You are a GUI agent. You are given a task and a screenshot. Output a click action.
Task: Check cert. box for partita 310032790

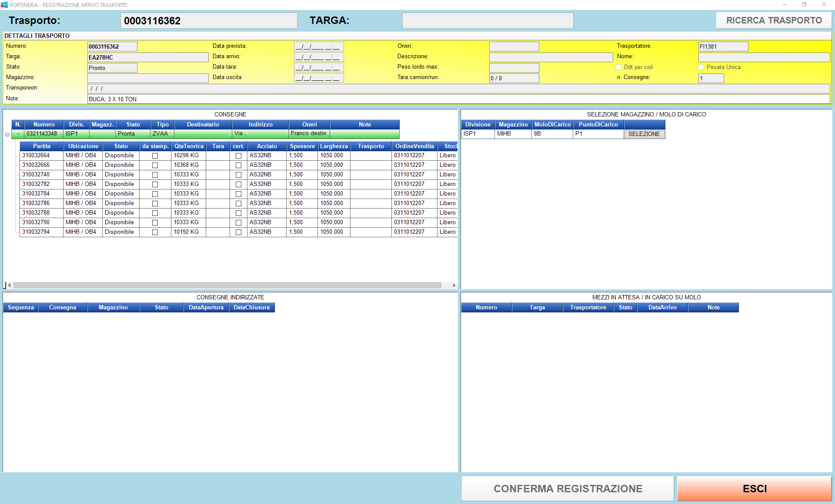tap(238, 222)
